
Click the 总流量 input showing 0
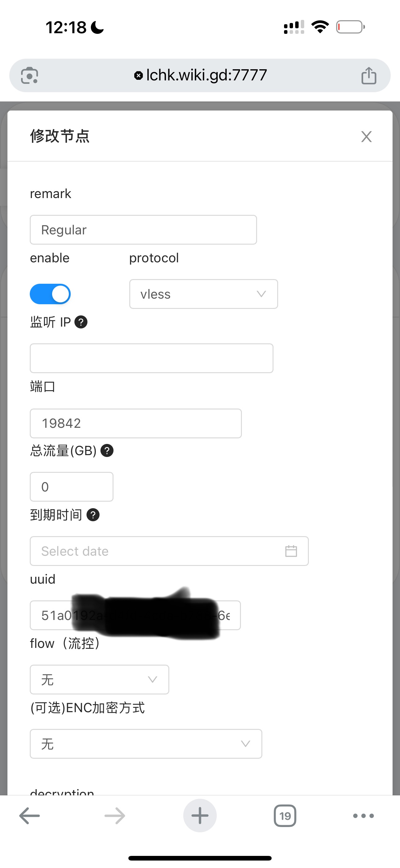pos(71,487)
